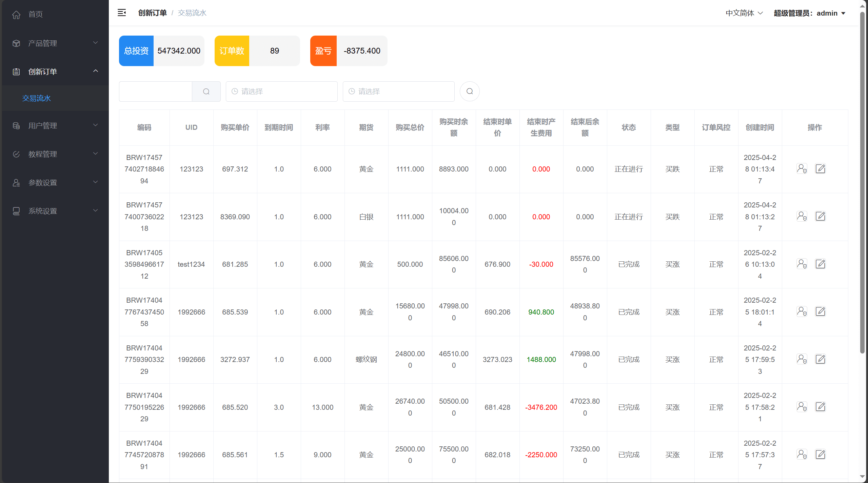Click the edit icon for the -3476.200 order
868x483 pixels.
820,407
